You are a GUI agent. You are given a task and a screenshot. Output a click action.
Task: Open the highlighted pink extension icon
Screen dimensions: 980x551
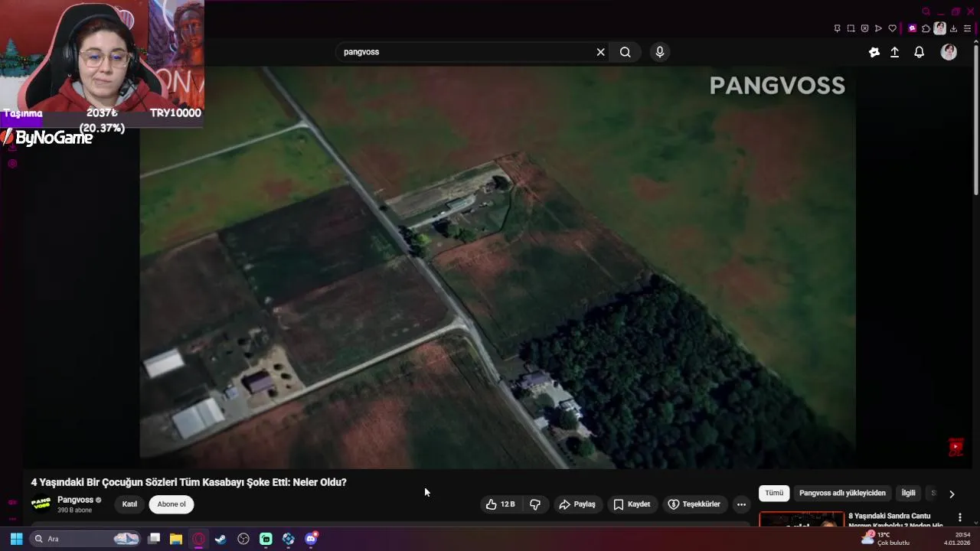coord(912,28)
